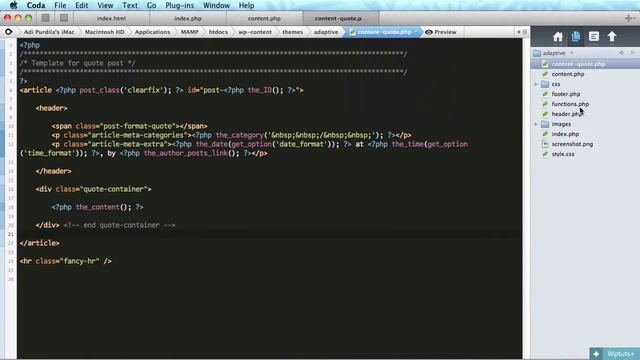Toggle the Preview eye button

pos(441,32)
